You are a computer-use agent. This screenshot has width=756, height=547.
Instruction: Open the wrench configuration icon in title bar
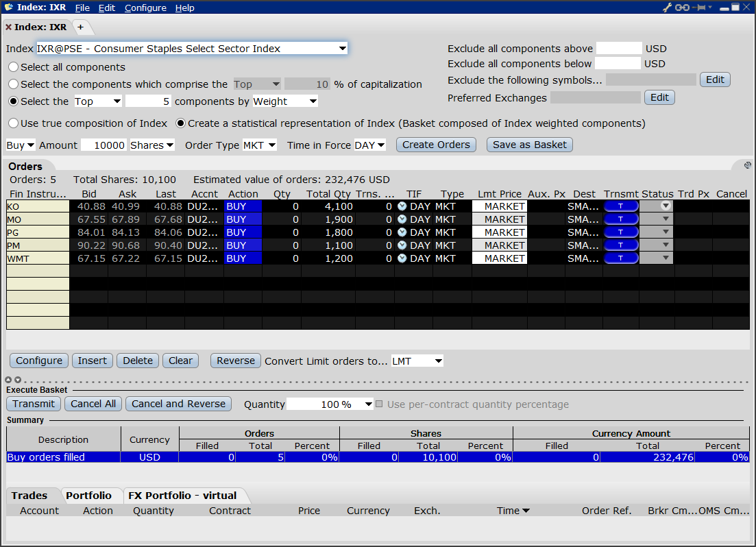click(668, 8)
